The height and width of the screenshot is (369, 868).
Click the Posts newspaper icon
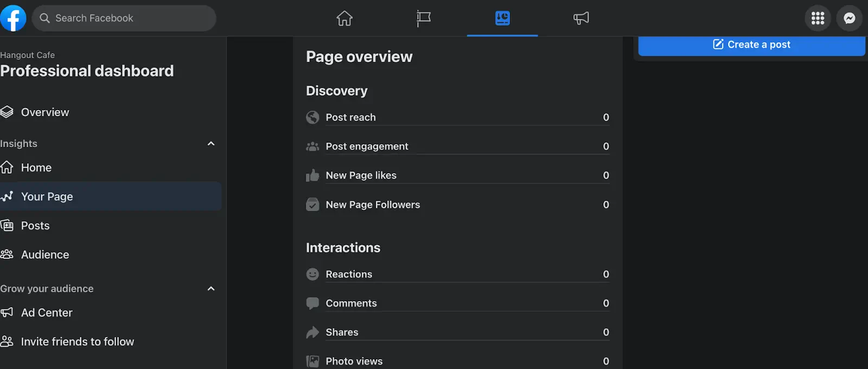[7, 226]
